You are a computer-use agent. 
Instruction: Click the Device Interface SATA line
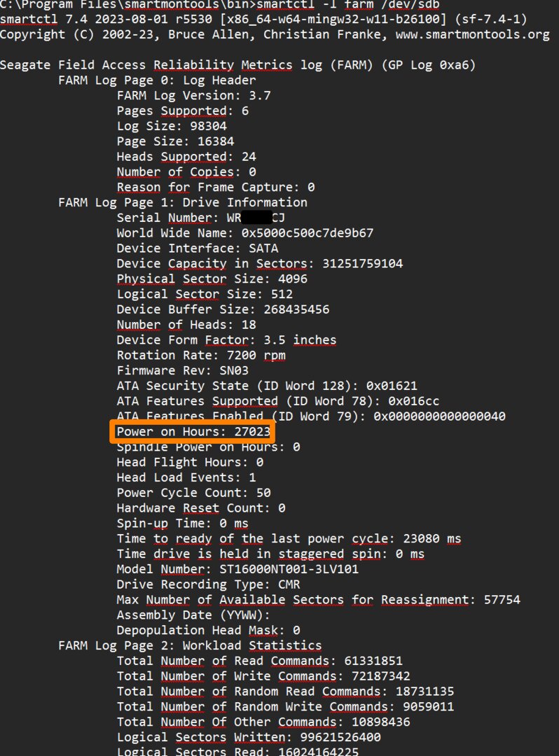pos(197,248)
